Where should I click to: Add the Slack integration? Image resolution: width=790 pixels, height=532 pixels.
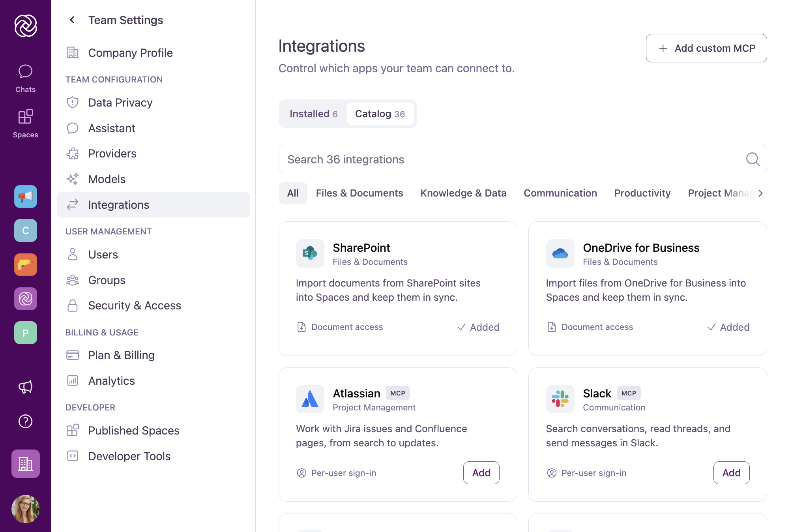pos(732,473)
